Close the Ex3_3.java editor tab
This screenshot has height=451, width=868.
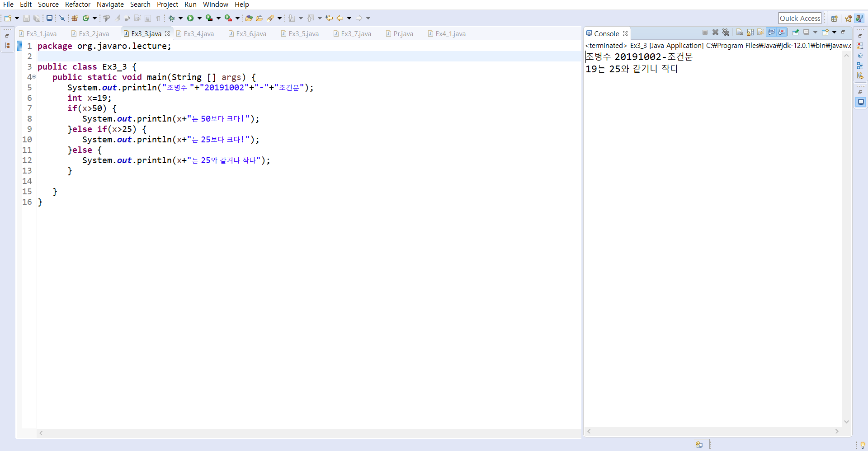[167, 33]
